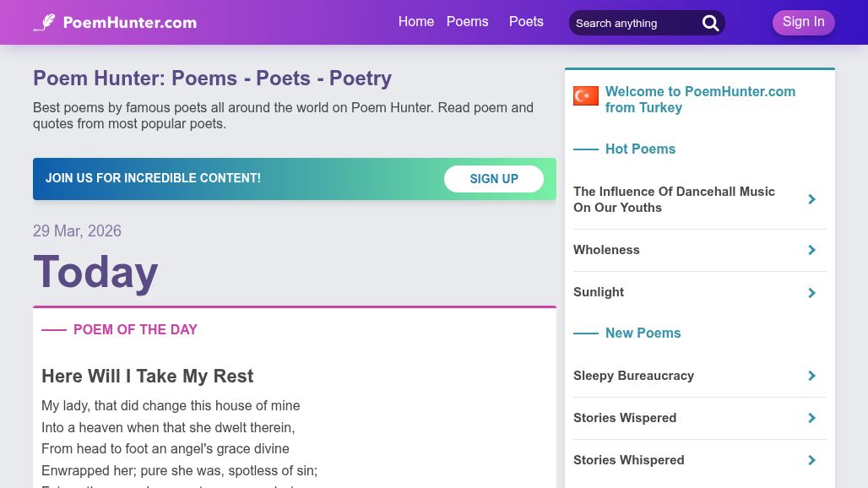Click the search magnifying glass icon

(711, 24)
